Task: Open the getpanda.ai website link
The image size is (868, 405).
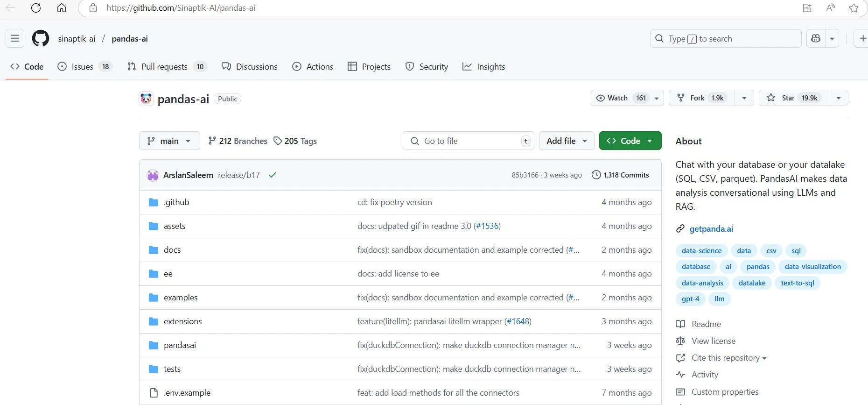Action: click(x=711, y=229)
